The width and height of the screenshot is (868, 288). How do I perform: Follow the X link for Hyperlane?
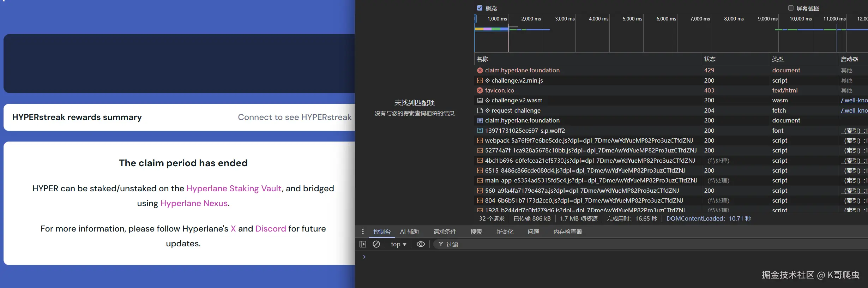tap(233, 229)
